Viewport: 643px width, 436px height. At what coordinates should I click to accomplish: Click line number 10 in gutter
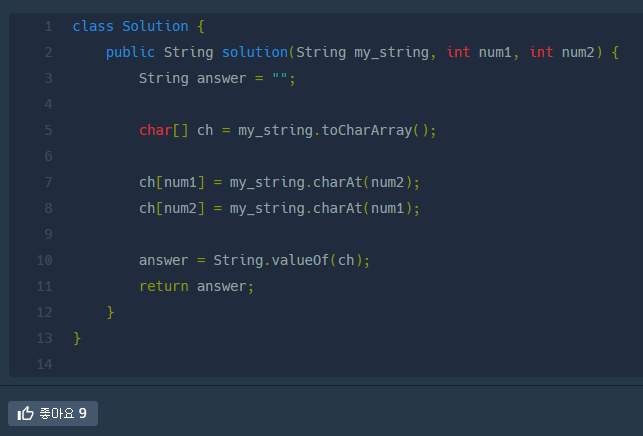point(45,260)
